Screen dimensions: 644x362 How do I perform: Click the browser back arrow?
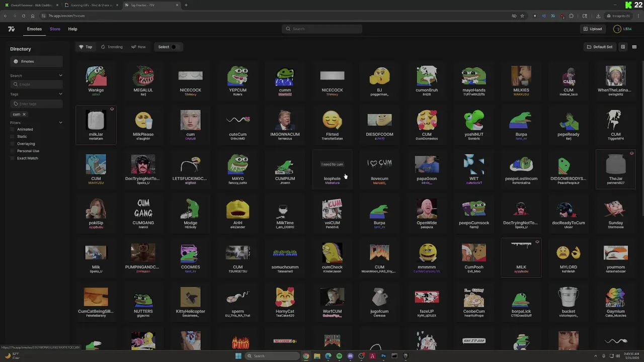[6, 16]
